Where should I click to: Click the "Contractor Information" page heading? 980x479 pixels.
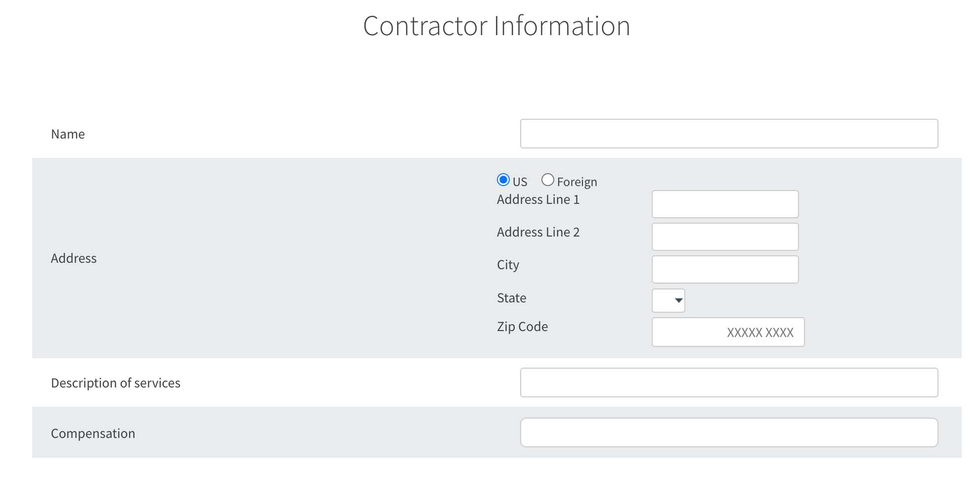pos(496,26)
